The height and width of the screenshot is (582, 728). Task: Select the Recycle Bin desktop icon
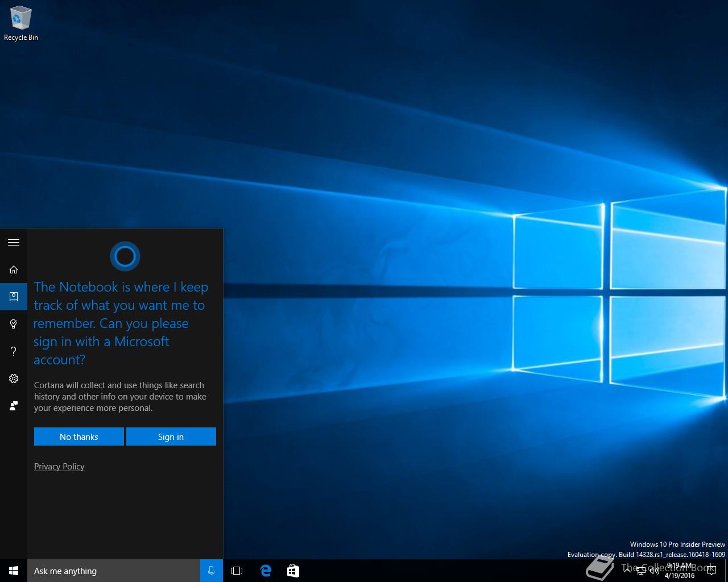pos(21,23)
